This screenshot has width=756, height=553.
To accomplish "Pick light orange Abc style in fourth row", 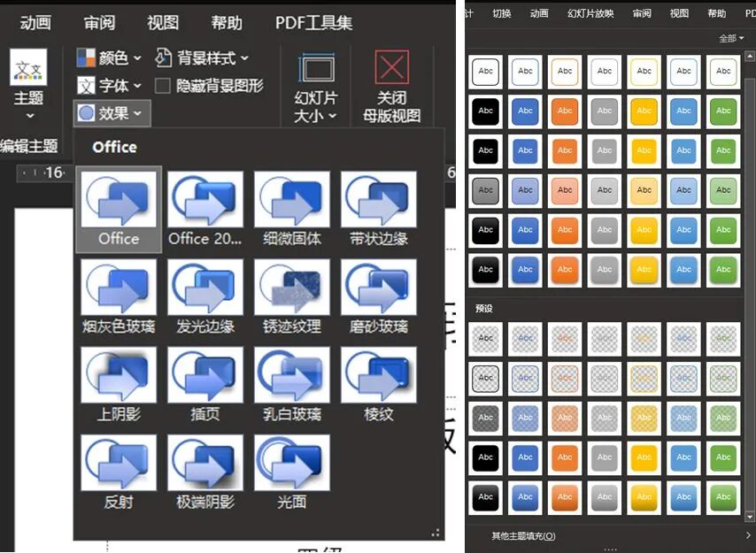I will [565, 191].
